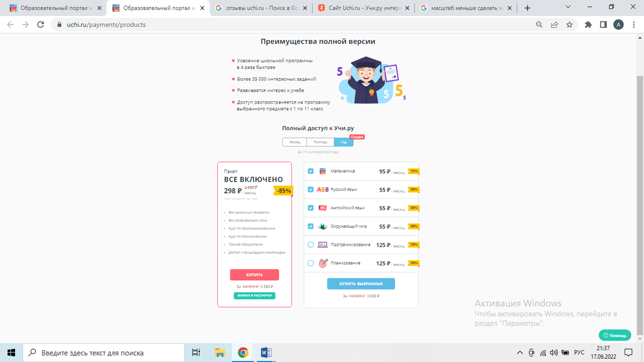Share this page via the share icon
The image size is (644, 362).
(x=554, y=25)
